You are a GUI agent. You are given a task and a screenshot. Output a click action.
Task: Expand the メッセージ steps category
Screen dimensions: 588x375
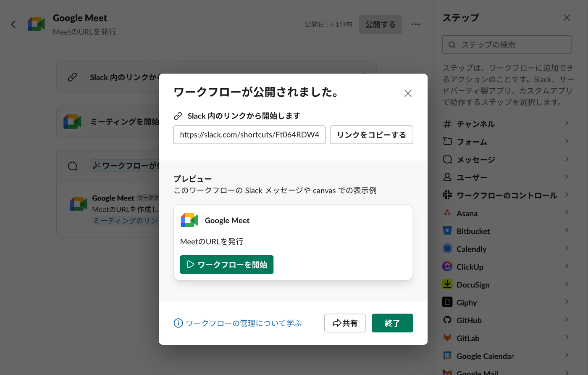(567, 159)
